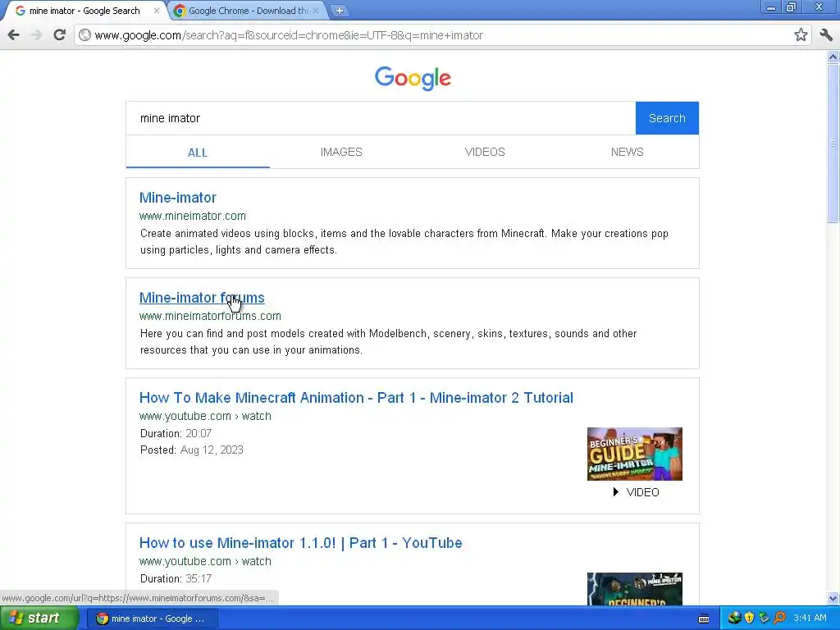The height and width of the screenshot is (630, 840).
Task: Open the Windows start menu
Action: (x=39, y=619)
